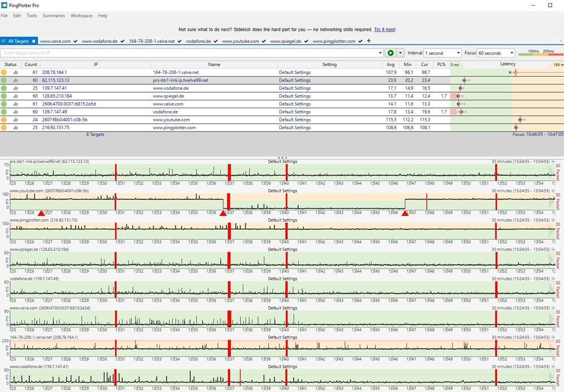The height and width of the screenshot is (392, 564).
Task: Sort by the PL% column header
Action: coord(441,64)
